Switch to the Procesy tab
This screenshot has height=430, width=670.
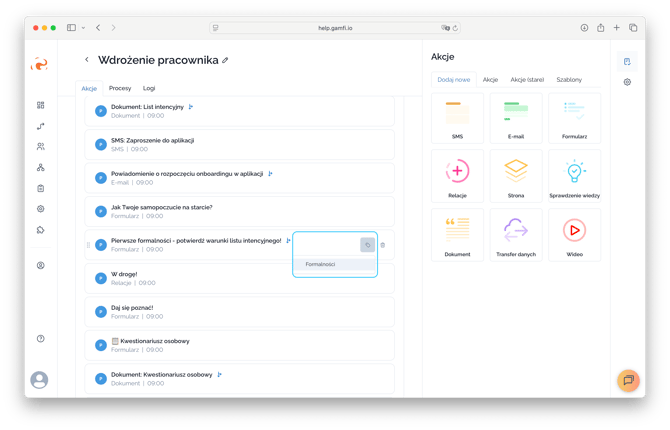coord(120,88)
